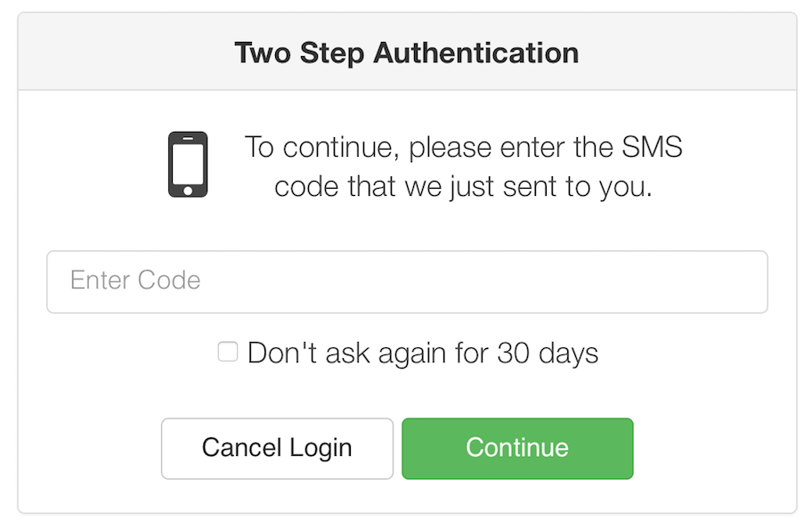Tick the remember-for-30-days checkbox
The width and height of the screenshot is (812, 528).
[x=228, y=353]
